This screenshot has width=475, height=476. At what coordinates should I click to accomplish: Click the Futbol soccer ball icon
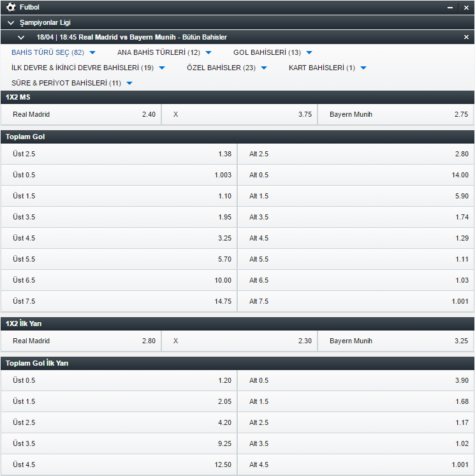click(x=11, y=7)
